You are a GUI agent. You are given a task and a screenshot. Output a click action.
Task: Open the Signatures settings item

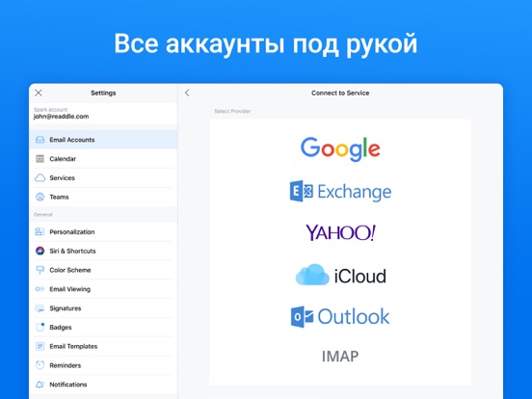point(103,308)
